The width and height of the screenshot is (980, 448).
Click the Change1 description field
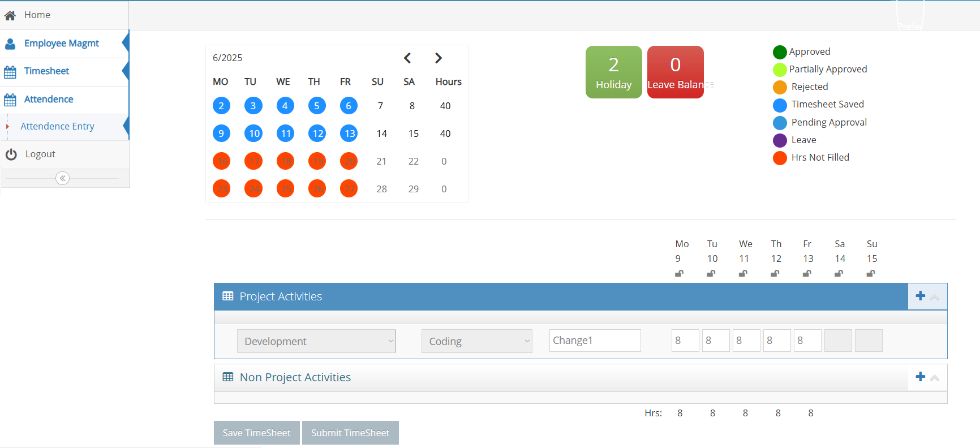(595, 341)
